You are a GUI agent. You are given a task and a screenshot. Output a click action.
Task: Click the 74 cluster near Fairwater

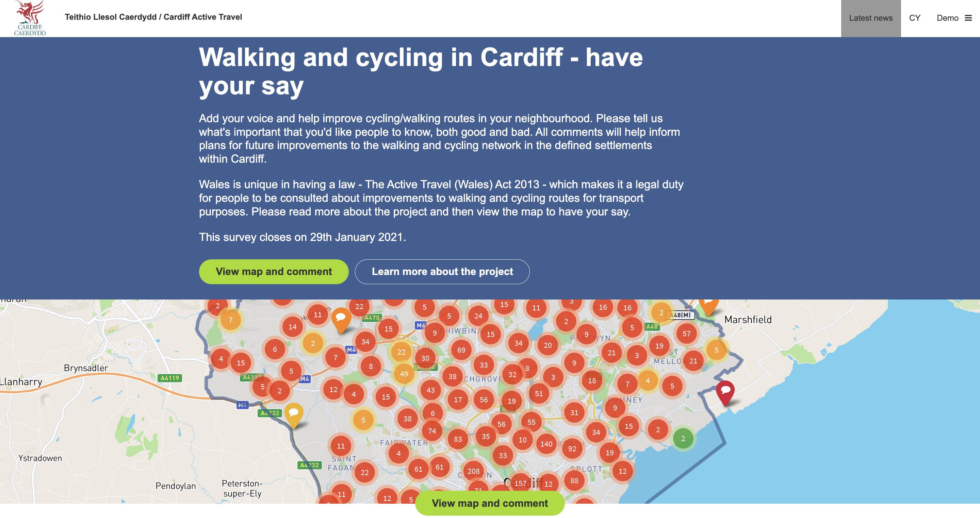pyautogui.click(x=432, y=431)
